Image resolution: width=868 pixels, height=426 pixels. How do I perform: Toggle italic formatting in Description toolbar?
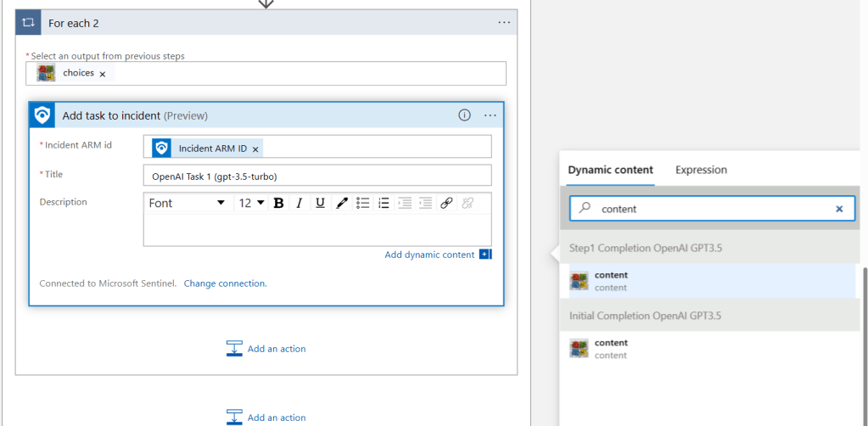pyautogui.click(x=299, y=203)
